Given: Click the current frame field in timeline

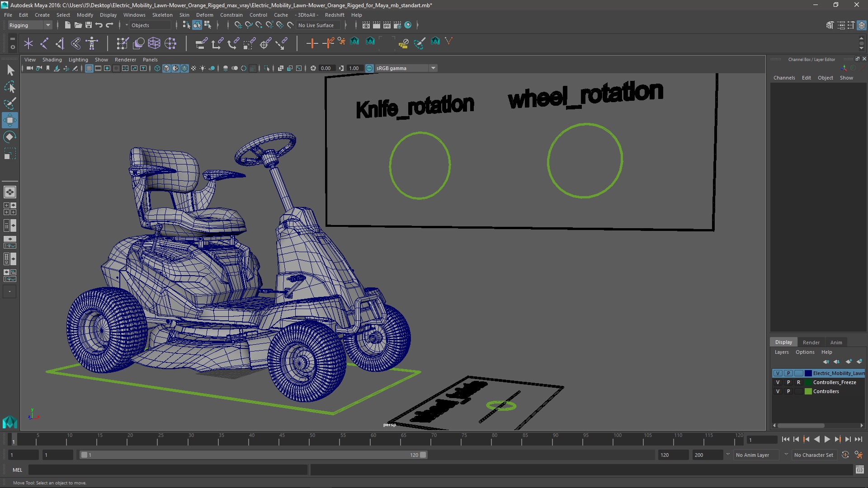Looking at the screenshot, I should tap(762, 440).
